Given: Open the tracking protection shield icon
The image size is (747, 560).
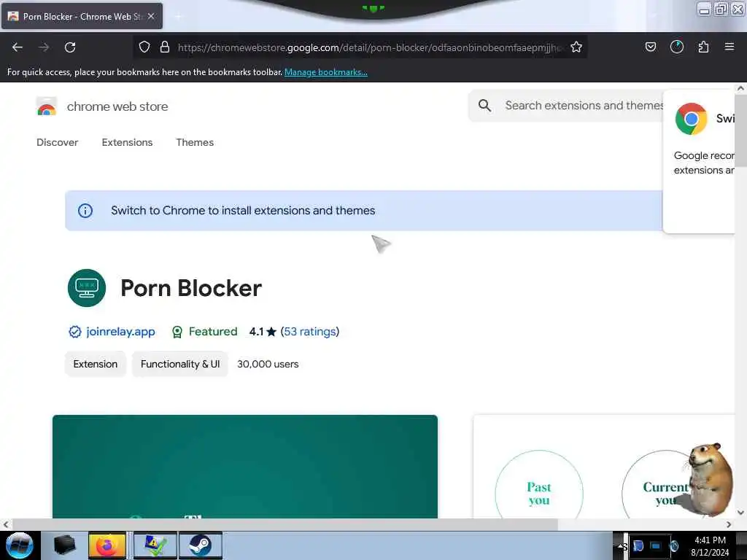Looking at the screenshot, I should [144, 47].
